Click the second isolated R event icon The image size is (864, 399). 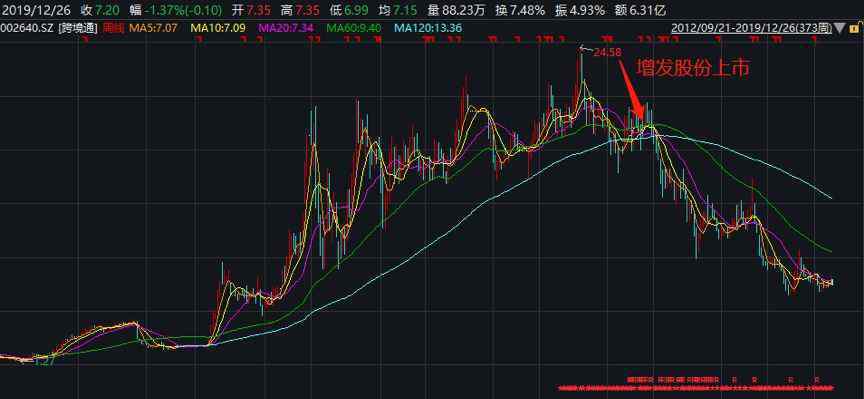[x=754, y=380]
